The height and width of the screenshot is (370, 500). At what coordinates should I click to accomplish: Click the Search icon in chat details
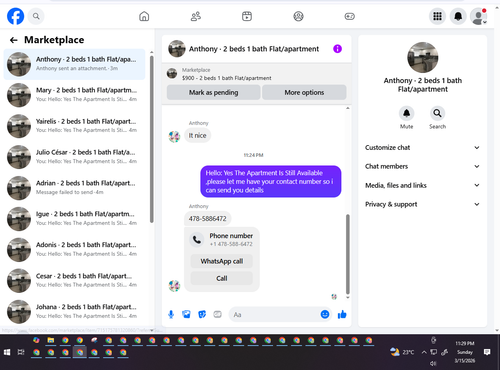[x=437, y=113]
